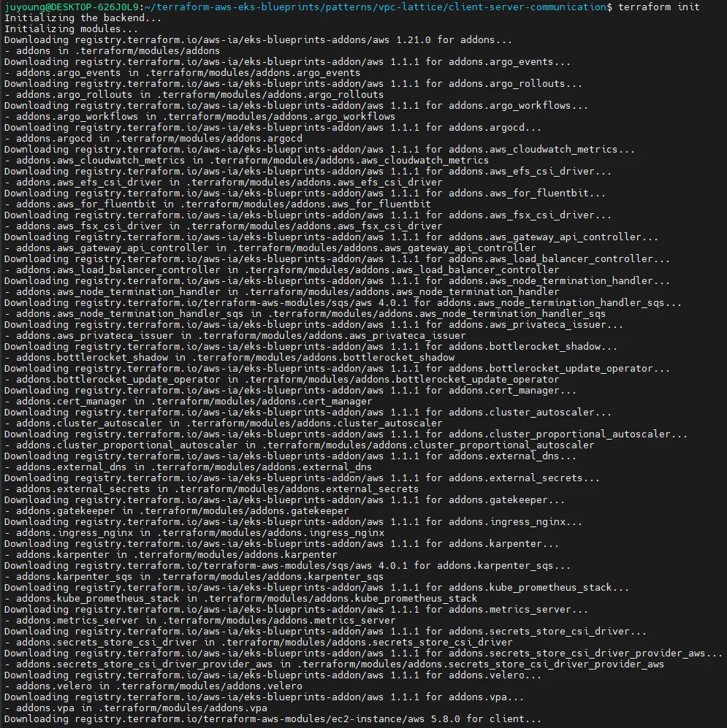
Task: Click the '- addons.gatekeeper in' line
Action: coord(177,510)
